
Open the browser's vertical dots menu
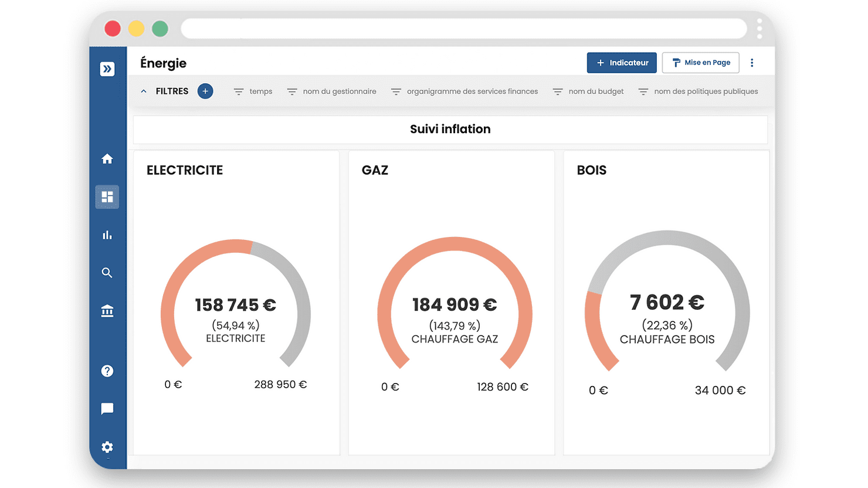tap(759, 28)
